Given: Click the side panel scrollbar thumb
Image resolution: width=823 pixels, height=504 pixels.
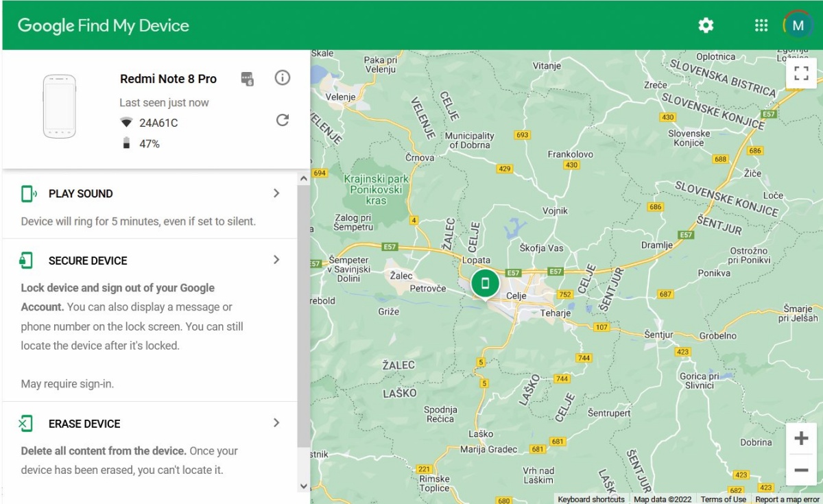Looking at the screenshot, I should [x=304, y=315].
